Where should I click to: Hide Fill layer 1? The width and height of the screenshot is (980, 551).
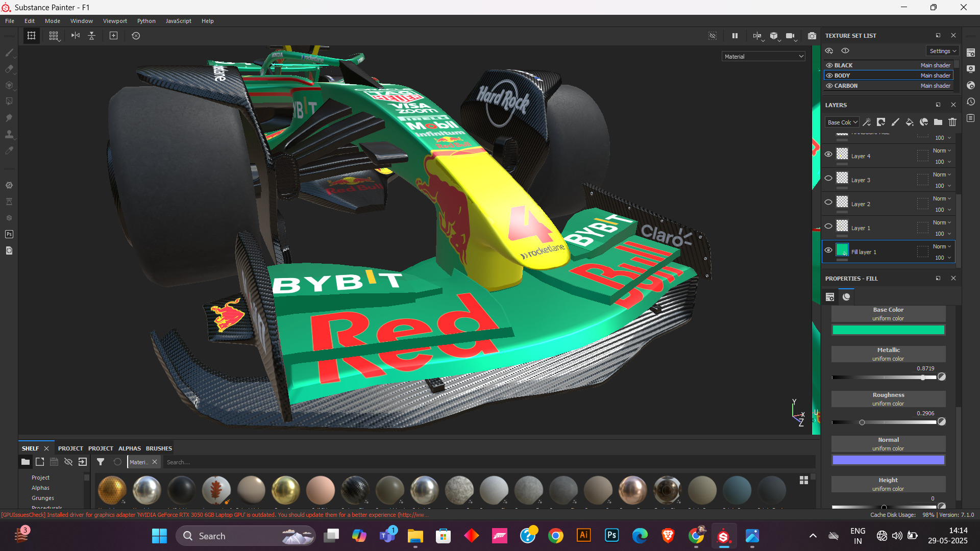[828, 250]
